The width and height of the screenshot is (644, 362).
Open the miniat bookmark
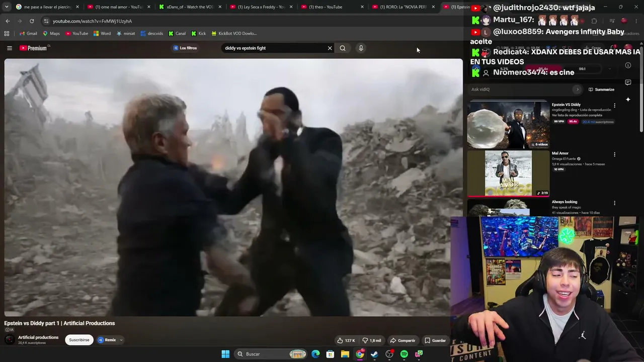[126, 34]
